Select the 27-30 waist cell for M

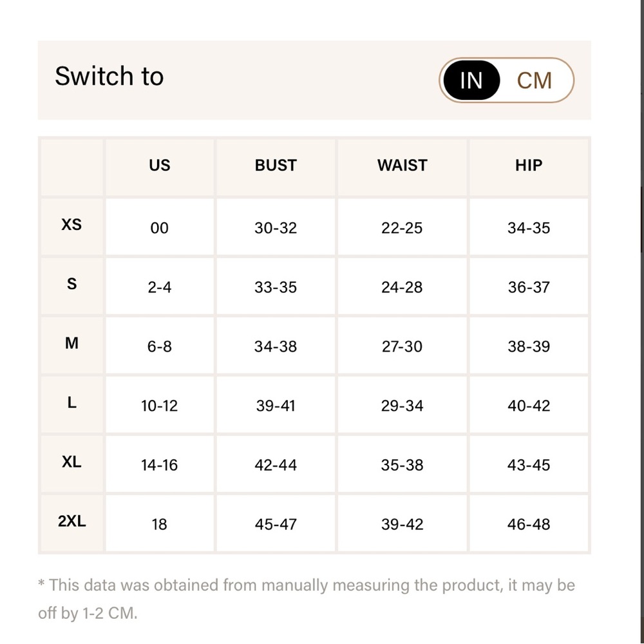(402, 345)
